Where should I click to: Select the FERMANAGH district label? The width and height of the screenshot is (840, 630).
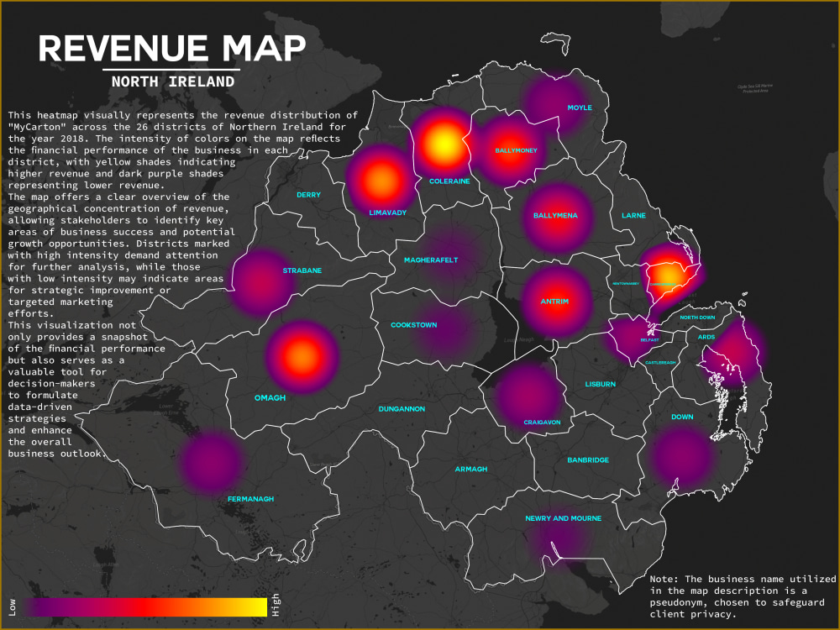point(249,499)
